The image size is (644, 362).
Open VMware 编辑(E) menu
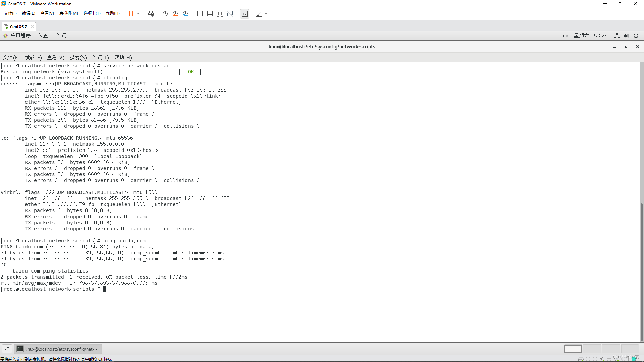coord(29,13)
